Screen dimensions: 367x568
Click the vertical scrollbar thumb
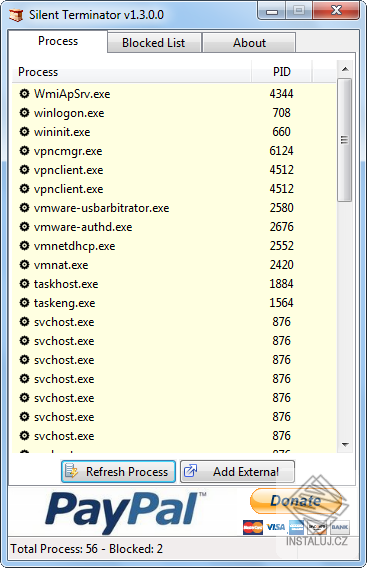pos(345,139)
